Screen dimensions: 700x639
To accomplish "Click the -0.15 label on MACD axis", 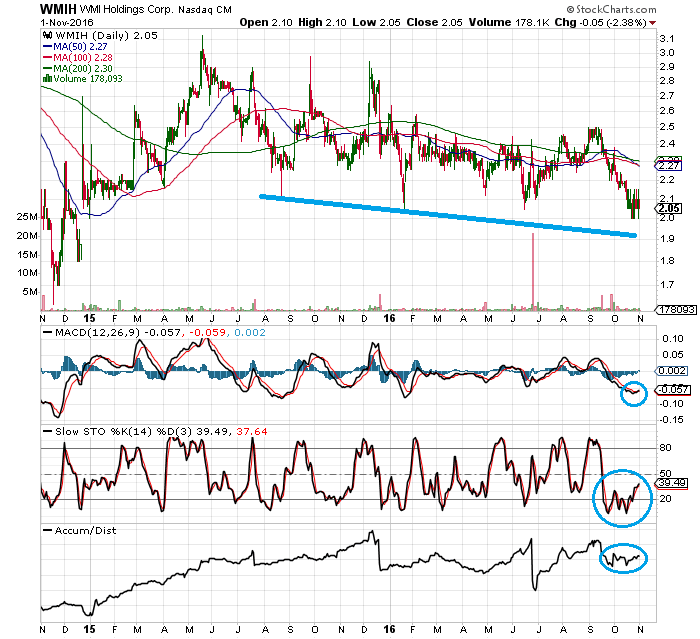I will tap(671, 420).
